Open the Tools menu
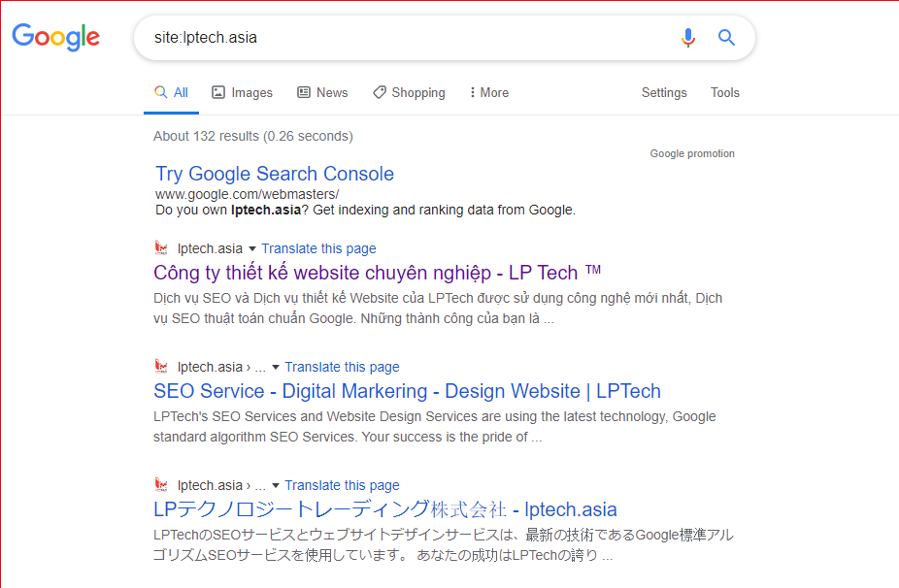 [724, 92]
